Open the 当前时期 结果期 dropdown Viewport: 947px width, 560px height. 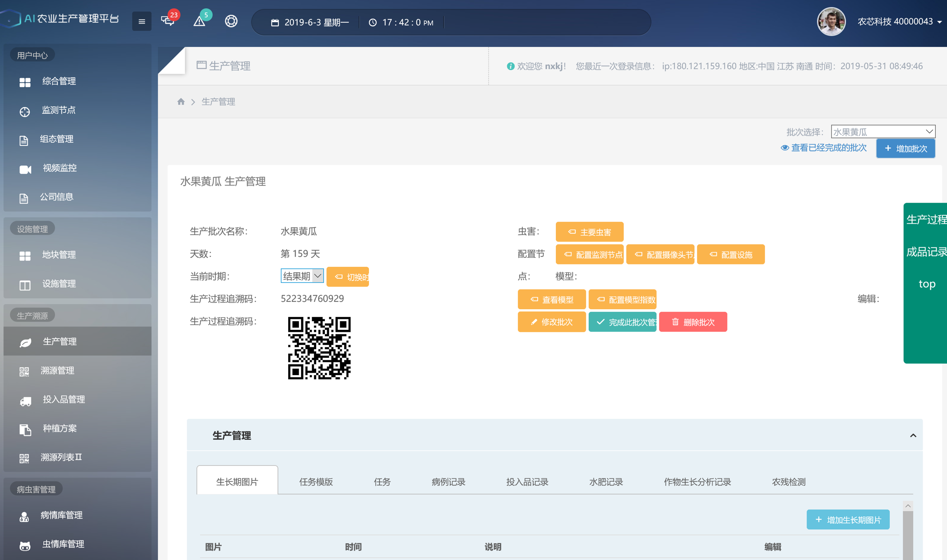click(x=302, y=276)
